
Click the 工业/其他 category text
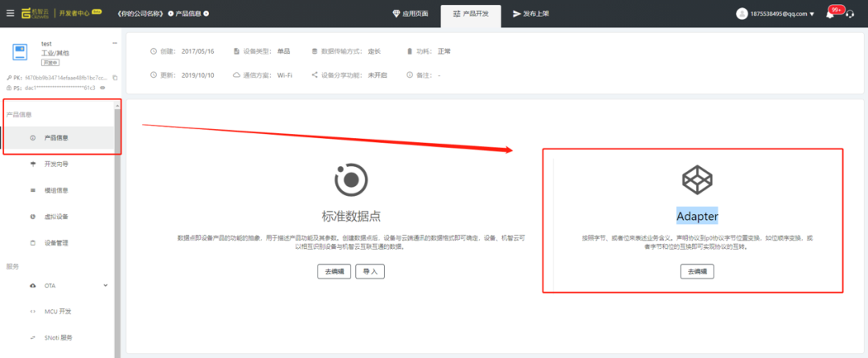tap(55, 53)
